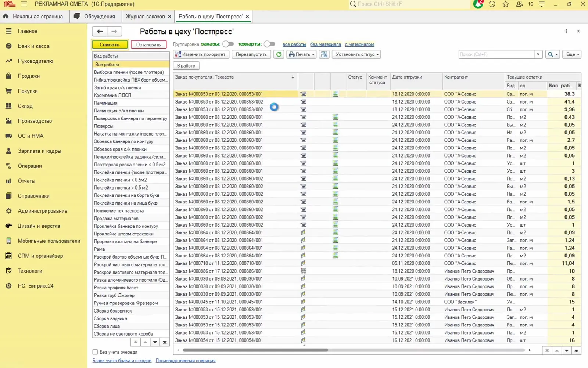Click the icon button beside Печать
The width and height of the screenshot is (588, 368).
coord(324,54)
